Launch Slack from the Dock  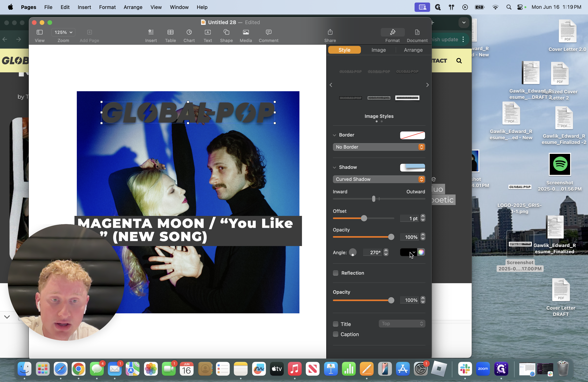point(465,369)
